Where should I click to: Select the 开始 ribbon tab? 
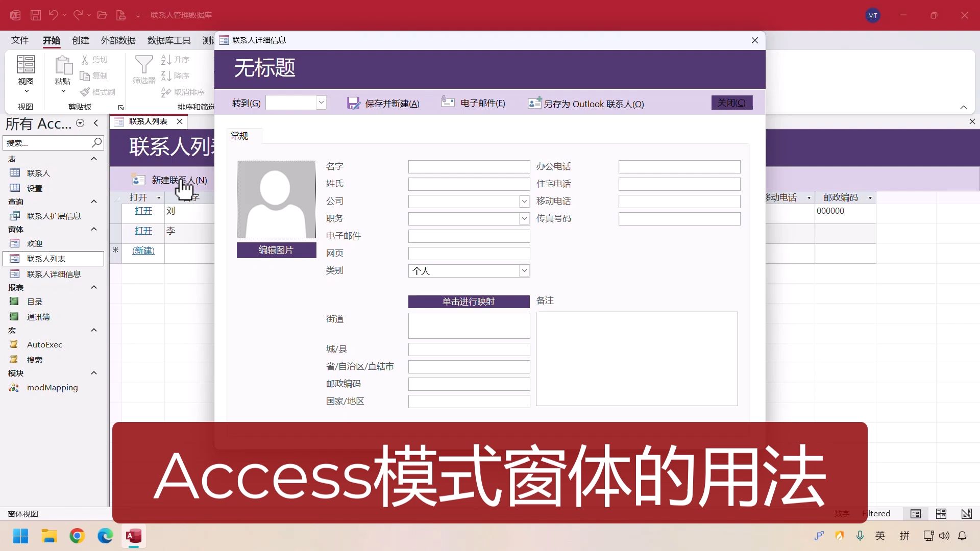point(51,40)
